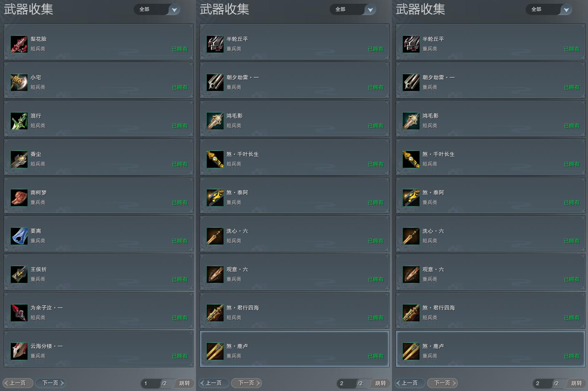Choose the green 浪行 sword icon
Screen dimensions: 588x391
click(19, 121)
